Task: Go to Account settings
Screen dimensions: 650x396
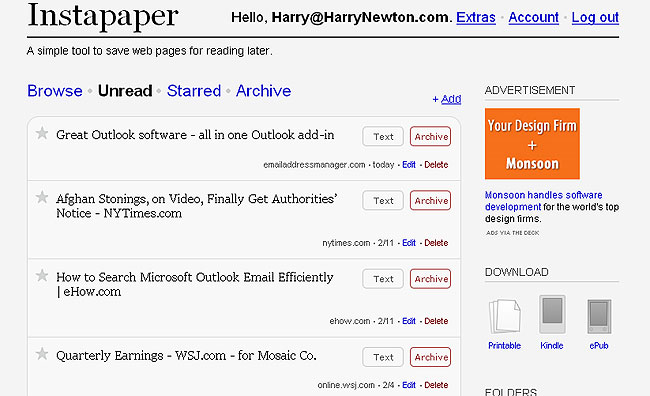Action: 534,17
